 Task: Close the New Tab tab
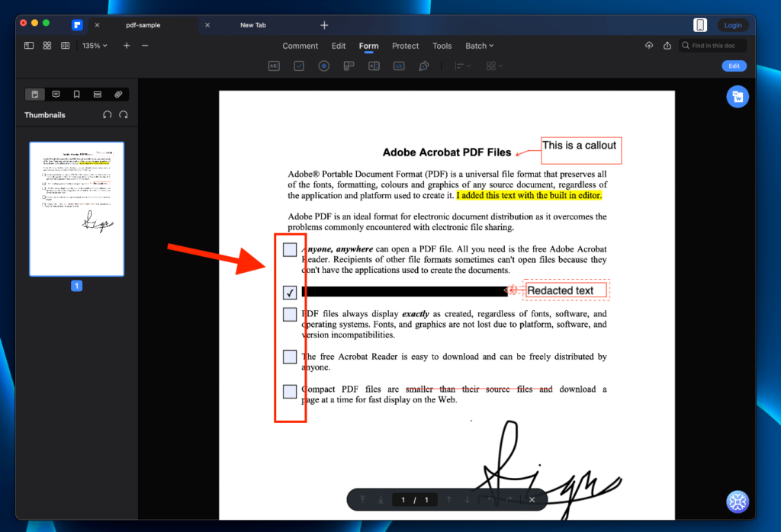[x=207, y=25]
